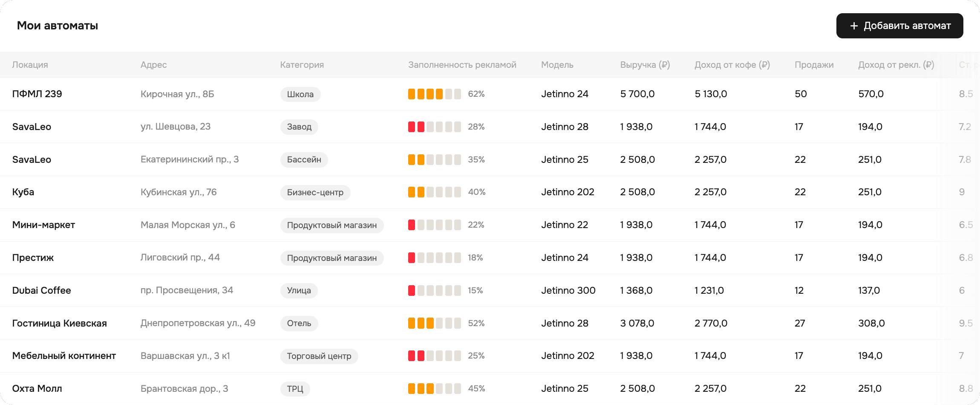Select Jetinno 300 model cell

point(568,290)
